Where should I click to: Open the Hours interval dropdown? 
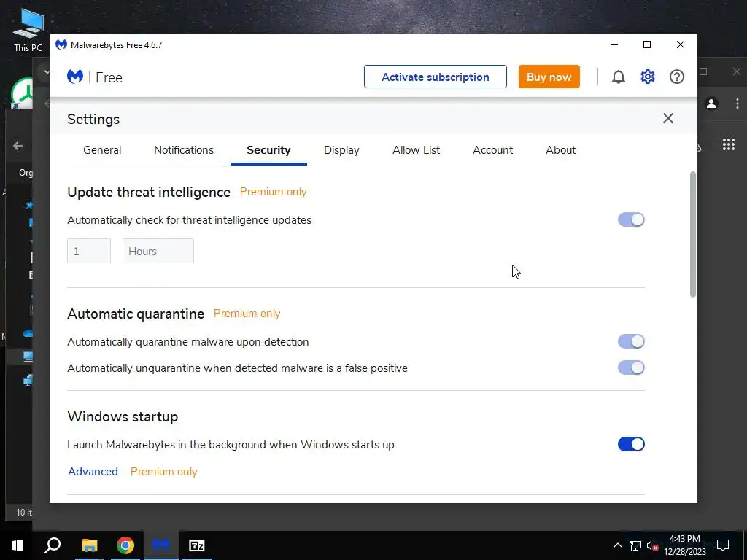158,251
